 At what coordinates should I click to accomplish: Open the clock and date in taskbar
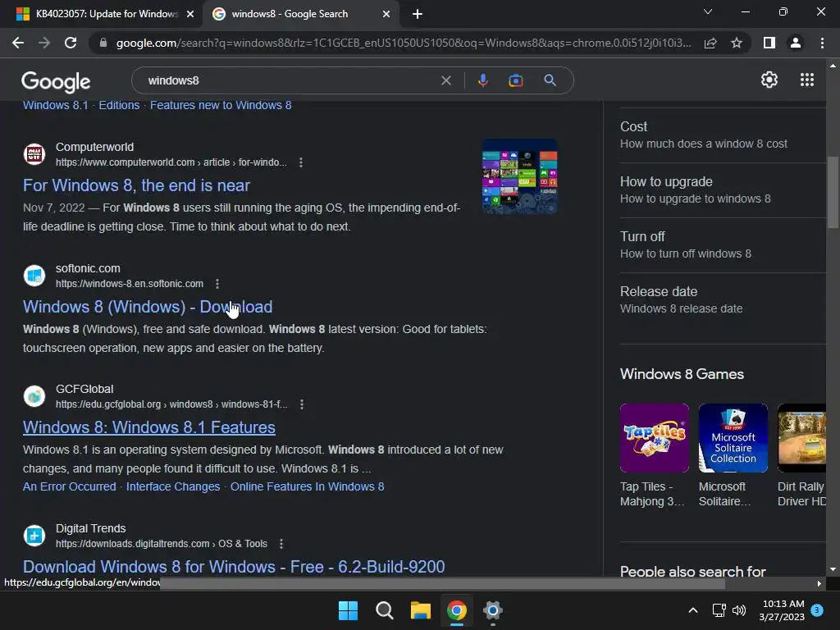click(x=782, y=610)
